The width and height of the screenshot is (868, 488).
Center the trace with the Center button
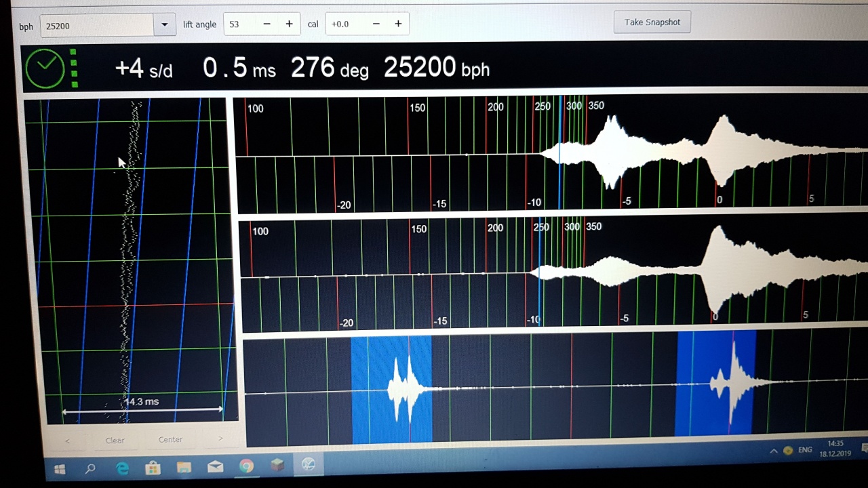[x=170, y=439]
